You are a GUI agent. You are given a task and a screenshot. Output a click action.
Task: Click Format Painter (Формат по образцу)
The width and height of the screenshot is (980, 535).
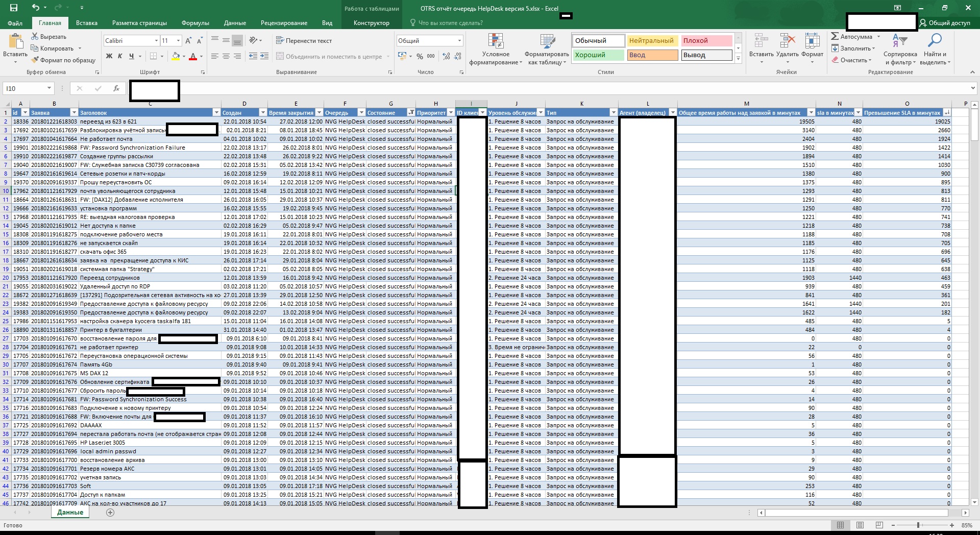coord(63,60)
